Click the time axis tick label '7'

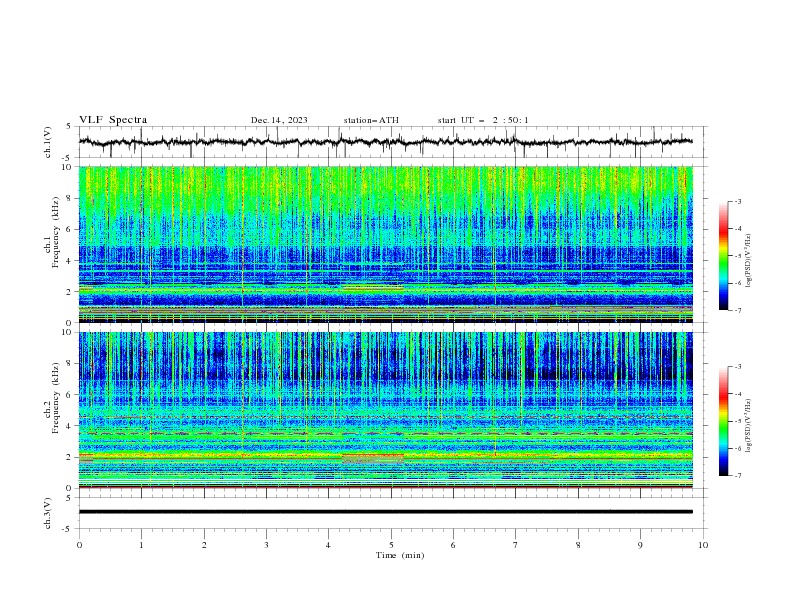click(516, 545)
